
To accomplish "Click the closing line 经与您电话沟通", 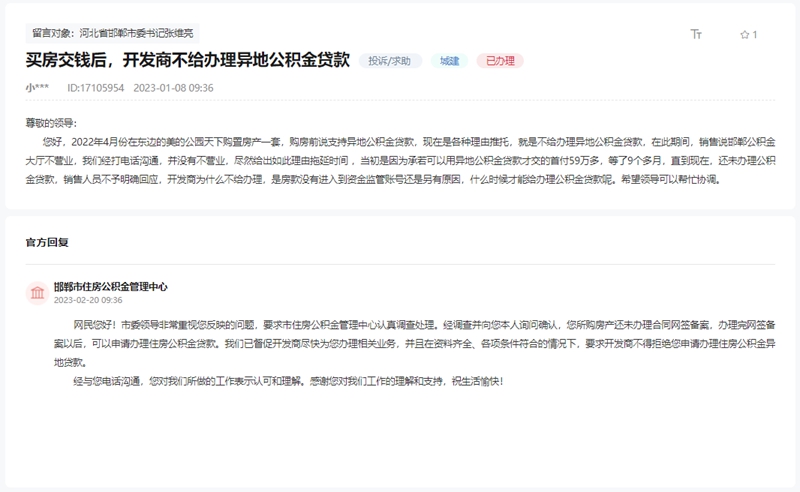I will 288,381.
